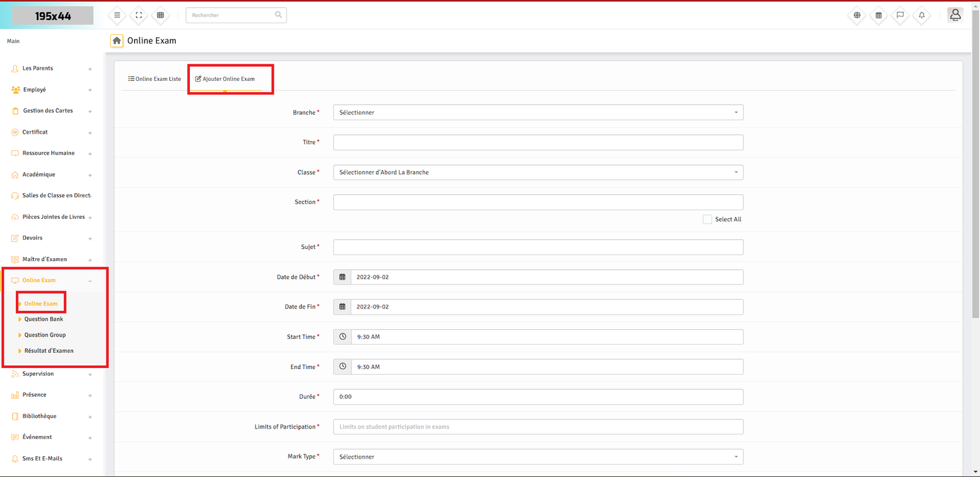
Task: Click the fullscreen expand icon in header
Action: point(139,15)
